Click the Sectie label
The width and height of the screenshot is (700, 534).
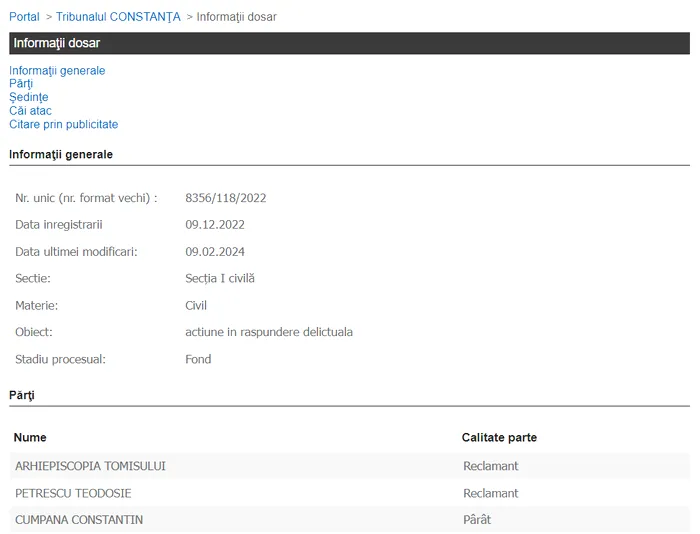click(33, 279)
